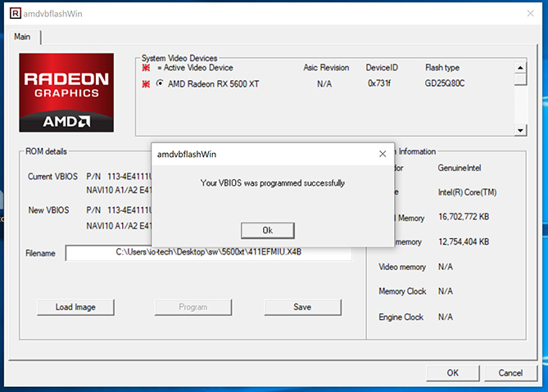Click the New VBIOS label
Screen dimensions: 548x392
48,210
